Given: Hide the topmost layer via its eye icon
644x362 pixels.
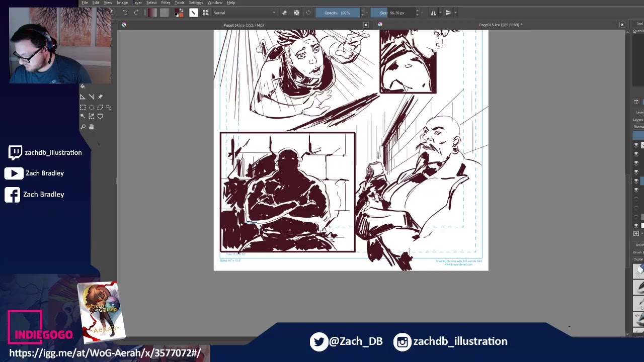Looking at the screenshot, I should [636, 145].
